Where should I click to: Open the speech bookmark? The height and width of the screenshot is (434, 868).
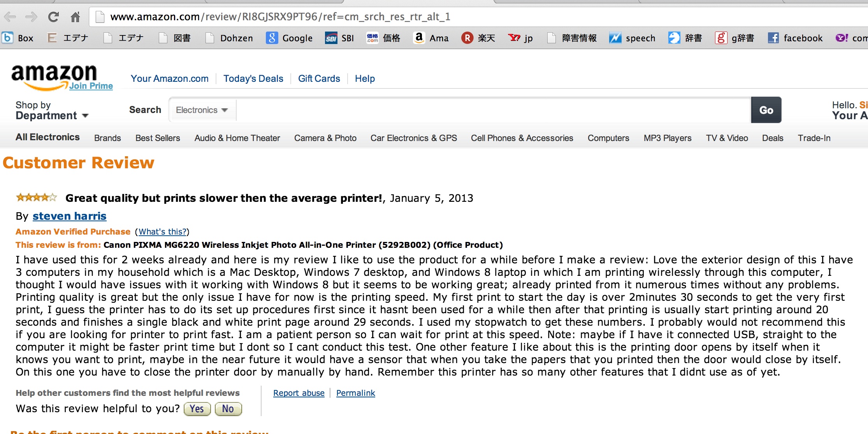click(x=633, y=38)
